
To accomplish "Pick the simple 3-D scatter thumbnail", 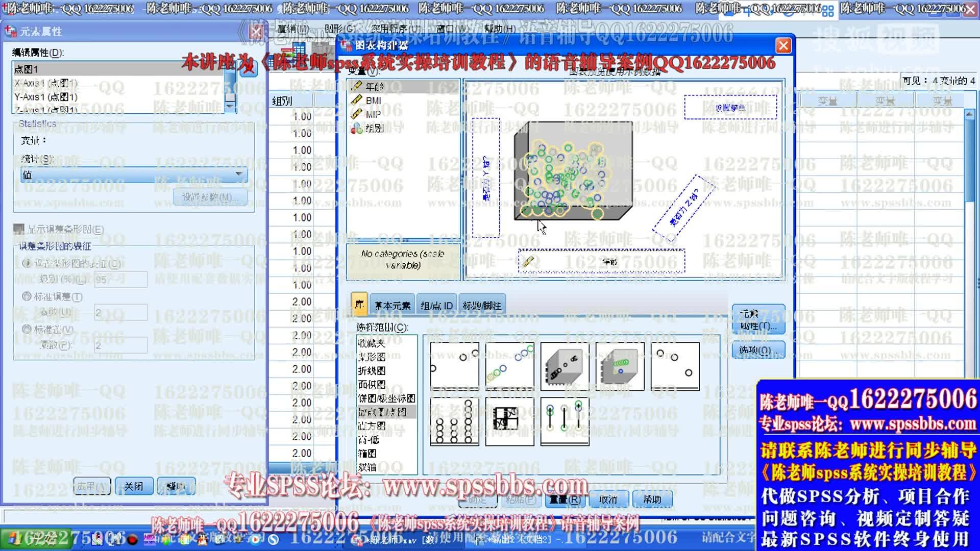I will [x=565, y=366].
